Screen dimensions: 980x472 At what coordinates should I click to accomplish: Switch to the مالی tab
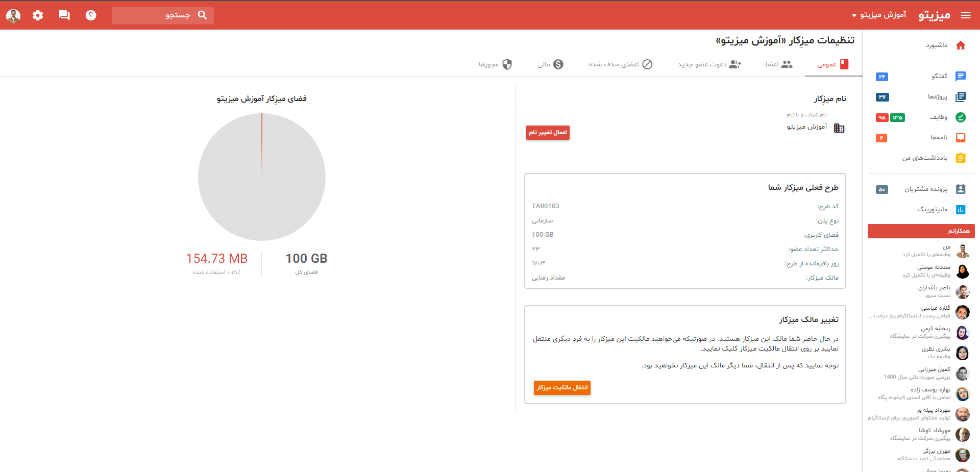click(550, 64)
